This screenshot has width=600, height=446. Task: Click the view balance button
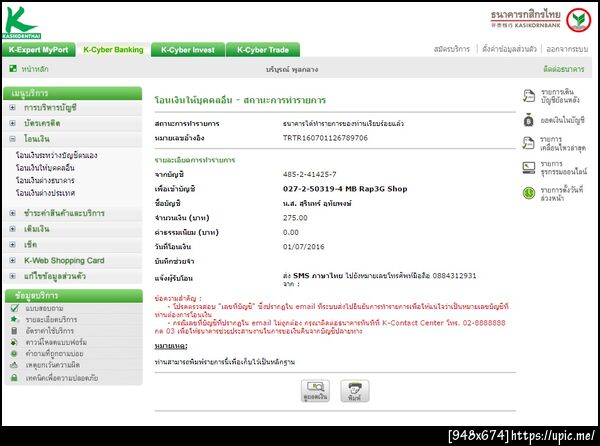pyautogui.click(x=315, y=391)
